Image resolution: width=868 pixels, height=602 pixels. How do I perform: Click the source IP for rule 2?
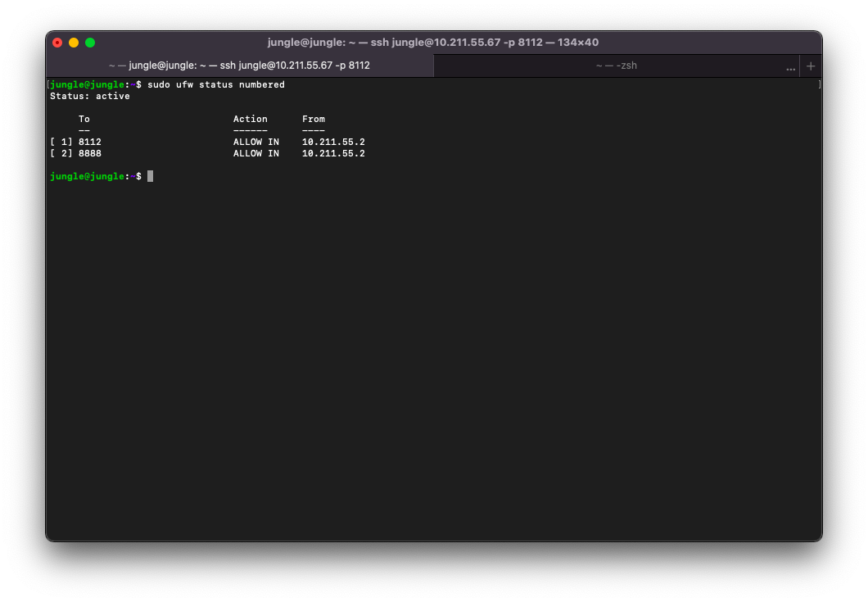coord(333,154)
